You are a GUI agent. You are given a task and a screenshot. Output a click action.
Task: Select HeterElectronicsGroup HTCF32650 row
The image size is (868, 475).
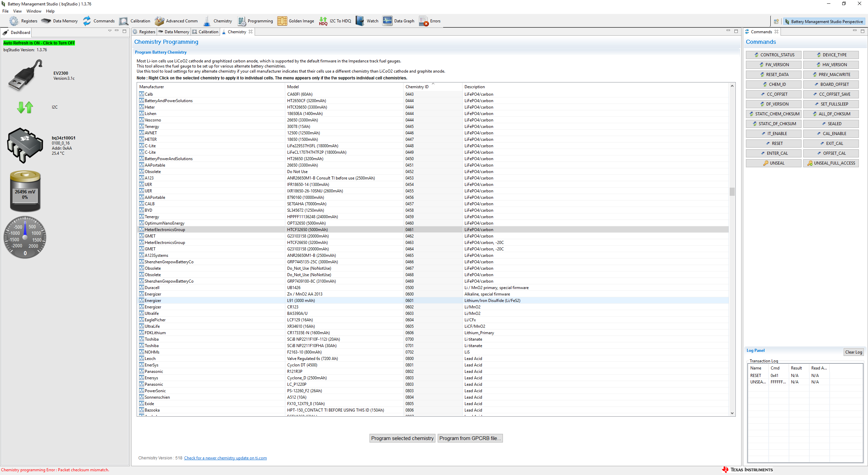pos(433,230)
